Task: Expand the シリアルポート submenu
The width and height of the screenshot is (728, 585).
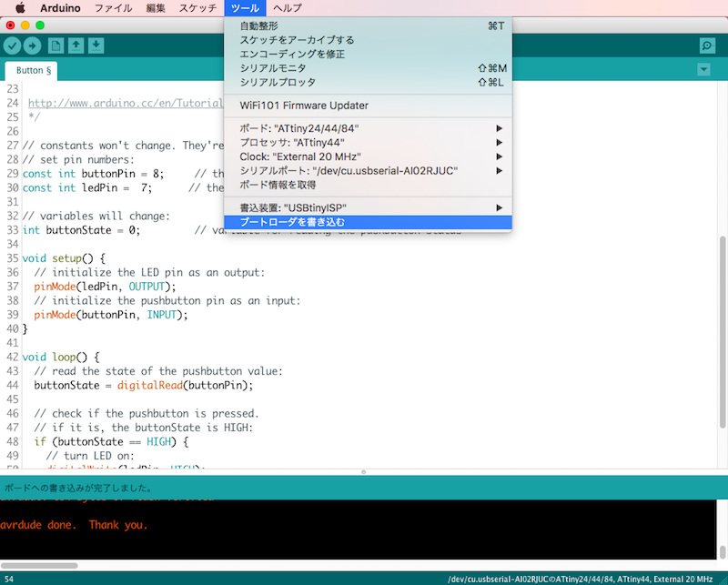Action: point(369,171)
